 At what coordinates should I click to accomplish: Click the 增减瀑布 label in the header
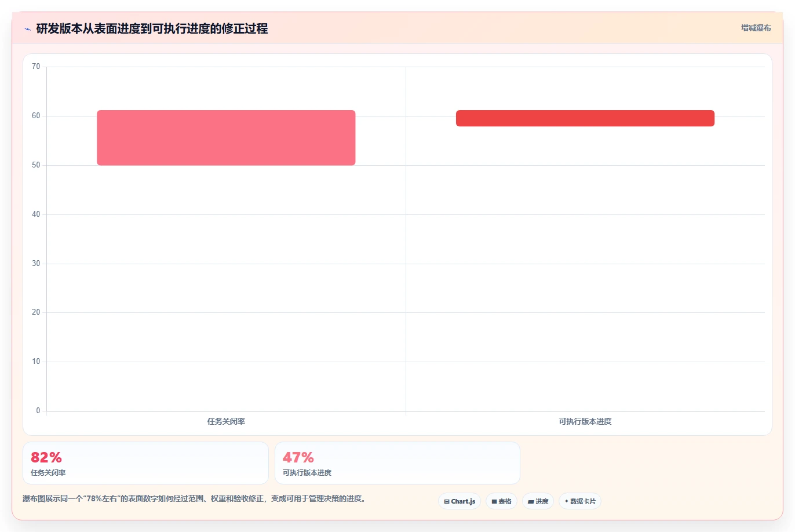point(756,28)
